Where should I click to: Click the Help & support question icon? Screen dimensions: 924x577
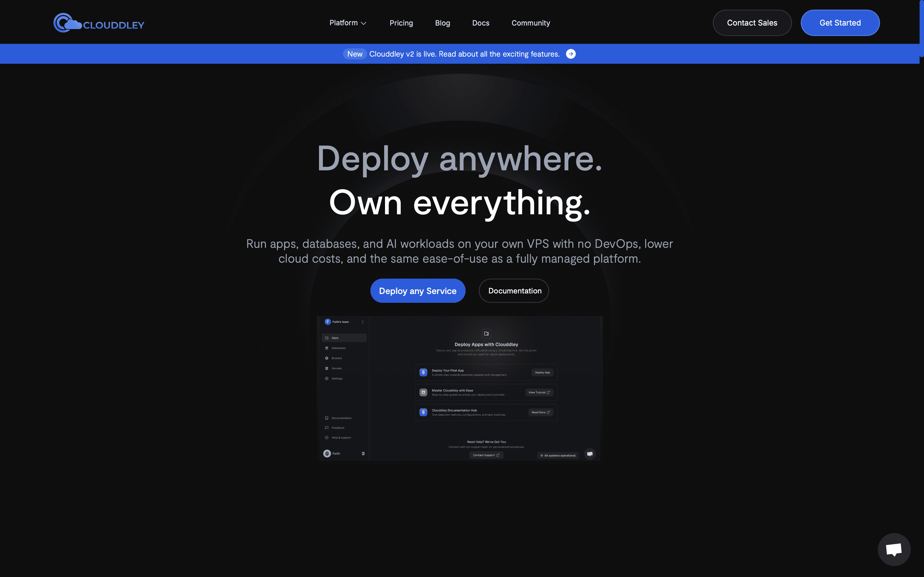point(326,438)
